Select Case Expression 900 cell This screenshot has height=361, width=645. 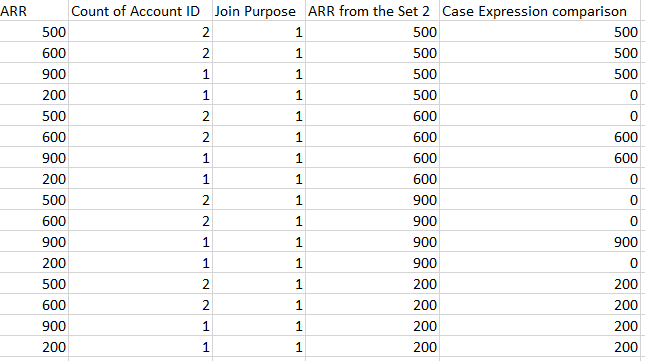pyautogui.click(x=540, y=242)
